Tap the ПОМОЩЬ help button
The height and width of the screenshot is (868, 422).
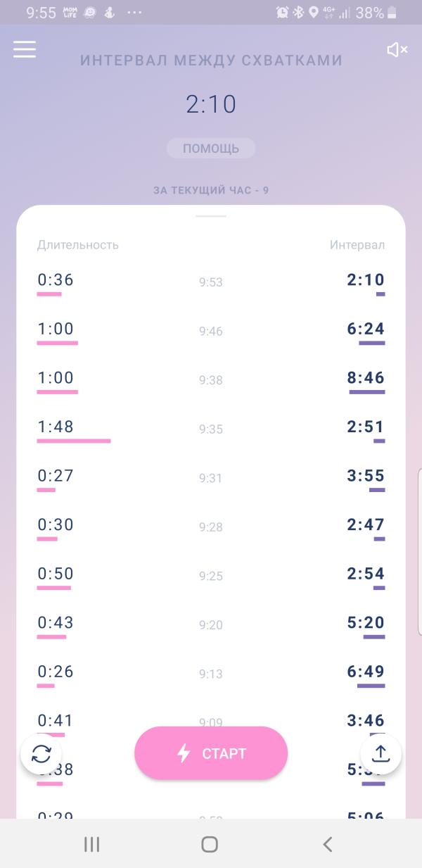211,149
